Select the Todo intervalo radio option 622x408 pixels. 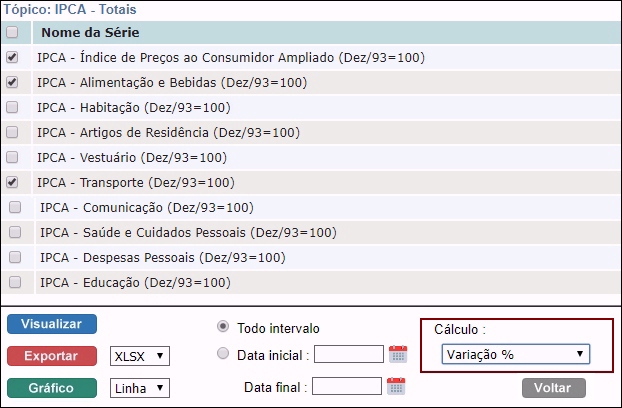tap(223, 328)
